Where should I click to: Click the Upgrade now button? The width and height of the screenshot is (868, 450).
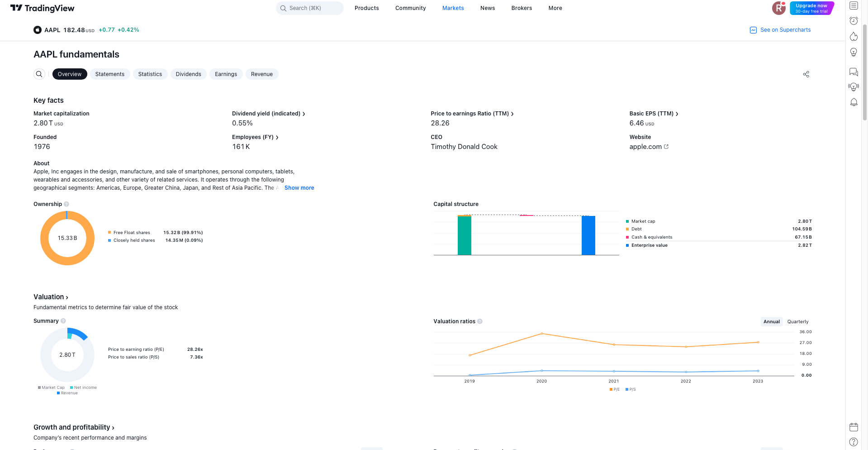point(811,8)
